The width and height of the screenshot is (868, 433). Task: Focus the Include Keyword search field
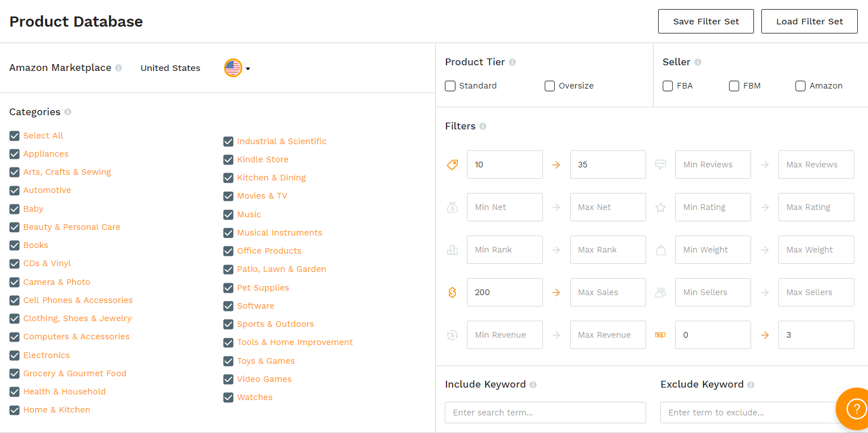click(545, 413)
